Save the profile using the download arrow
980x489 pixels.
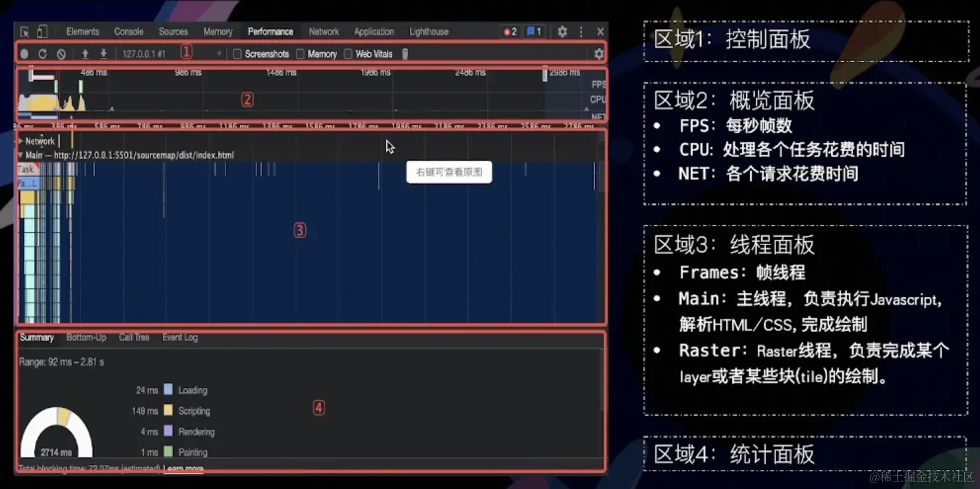(103, 54)
